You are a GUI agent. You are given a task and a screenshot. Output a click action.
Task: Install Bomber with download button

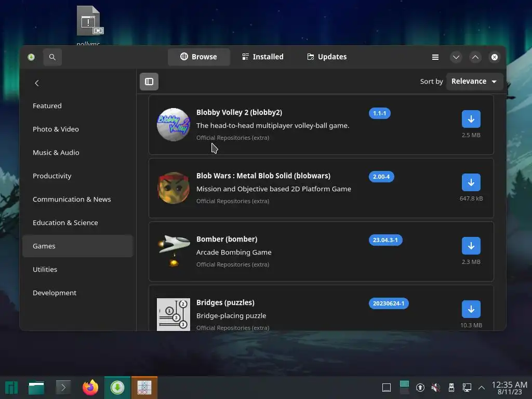(x=471, y=246)
